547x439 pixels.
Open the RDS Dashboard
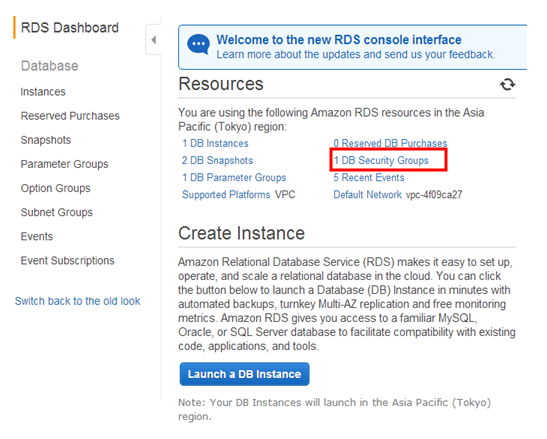69,28
